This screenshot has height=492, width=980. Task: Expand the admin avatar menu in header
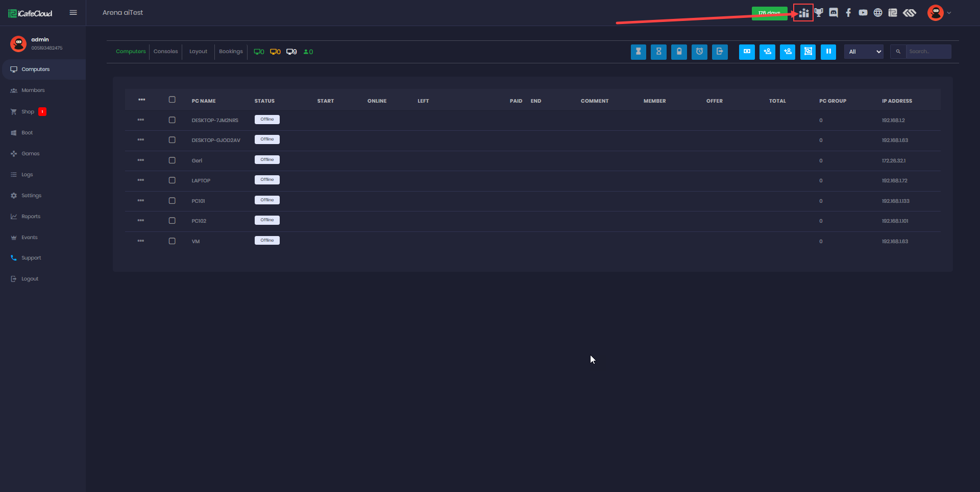pyautogui.click(x=939, y=13)
